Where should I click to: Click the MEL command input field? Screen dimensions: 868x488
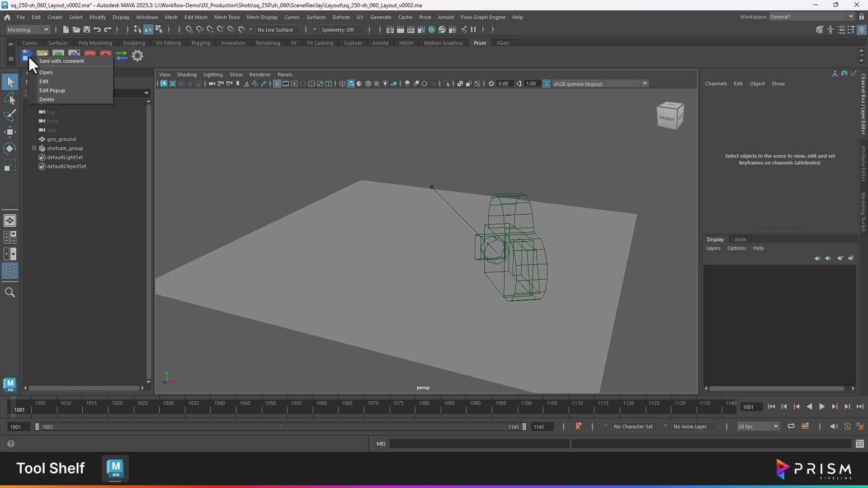tap(479, 444)
